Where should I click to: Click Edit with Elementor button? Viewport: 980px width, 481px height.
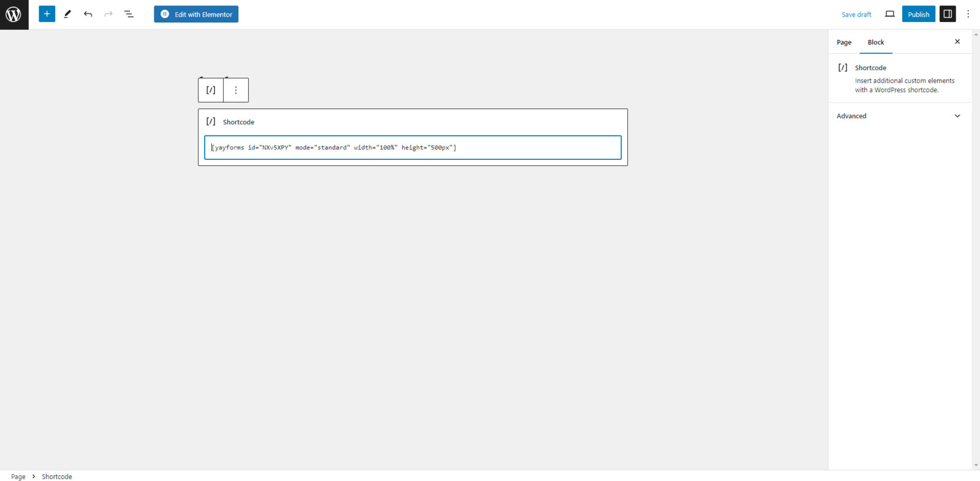[196, 14]
